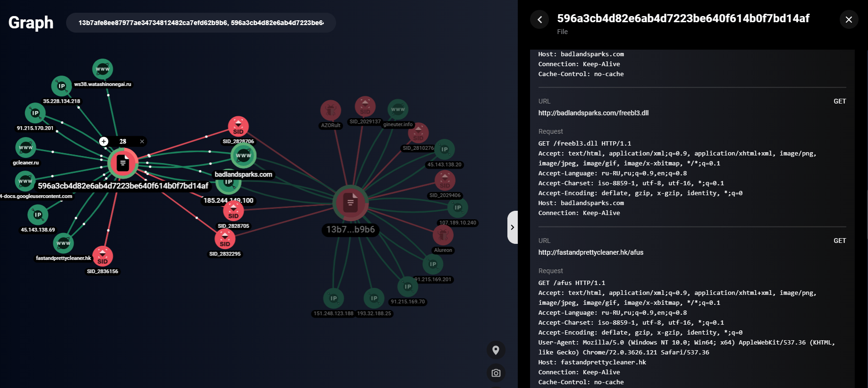The height and width of the screenshot is (388, 868).
Task: Select the 13b7...b9b6 file node
Action: 350,203
